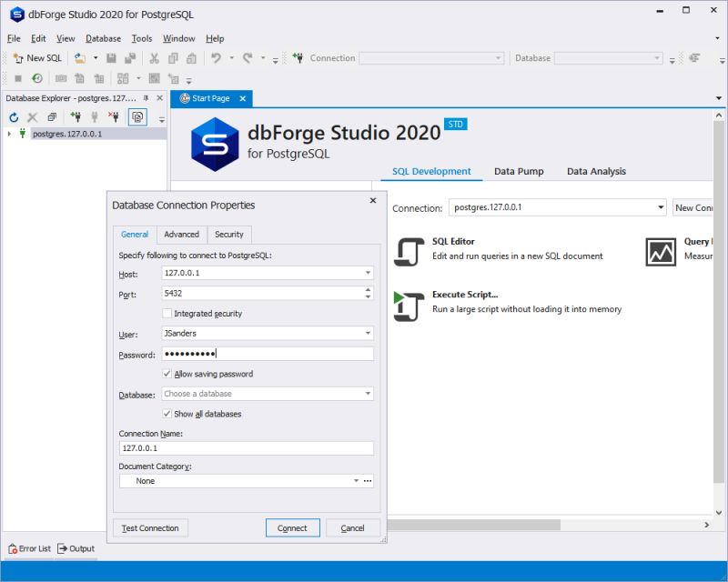This screenshot has height=582, width=728.
Task: Open the Window menu
Action: click(178, 38)
